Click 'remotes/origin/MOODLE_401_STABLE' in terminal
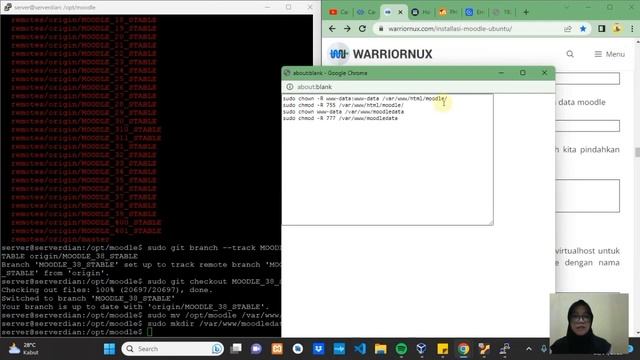The image size is (640, 360). [86, 231]
